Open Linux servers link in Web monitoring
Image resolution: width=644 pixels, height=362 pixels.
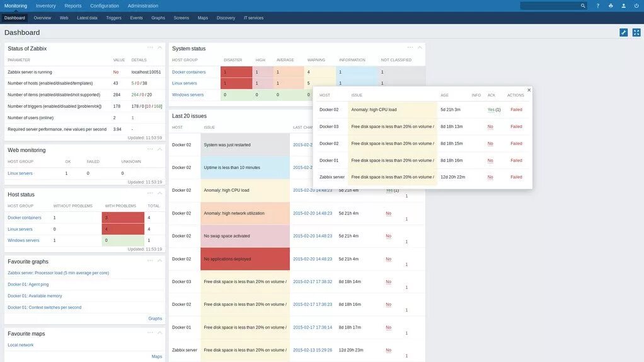20,173
